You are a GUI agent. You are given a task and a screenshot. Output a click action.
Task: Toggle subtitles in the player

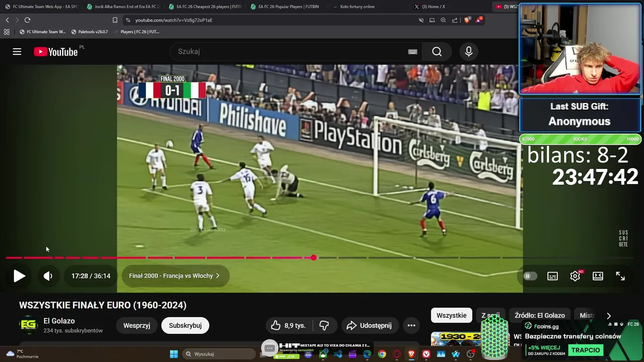552,276
